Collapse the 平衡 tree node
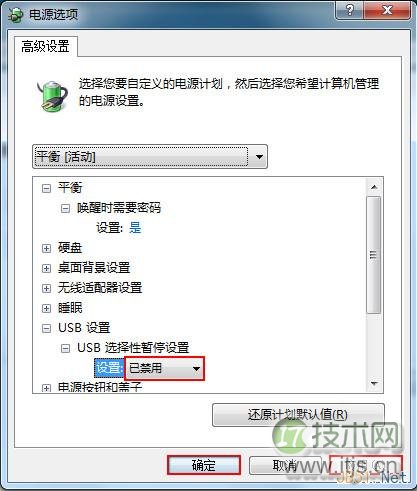This screenshot has height=491, width=417. click(46, 189)
